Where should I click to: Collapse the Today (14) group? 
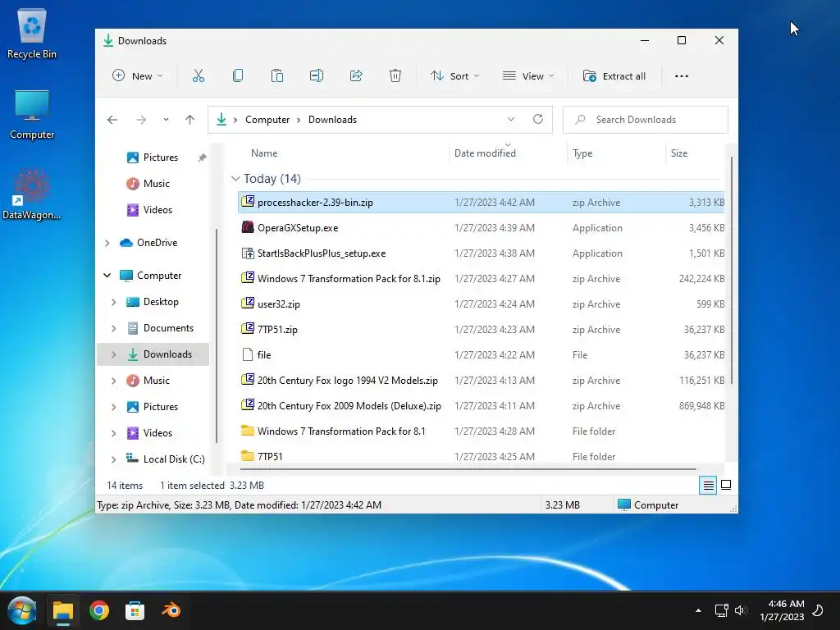tap(235, 178)
